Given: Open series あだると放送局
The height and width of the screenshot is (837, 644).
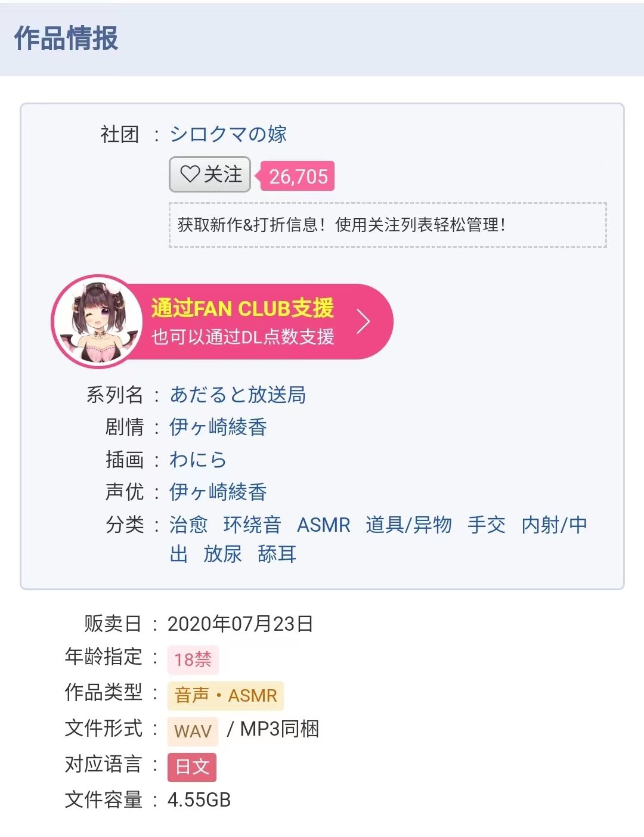Looking at the screenshot, I should pyautogui.click(x=237, y=395).
